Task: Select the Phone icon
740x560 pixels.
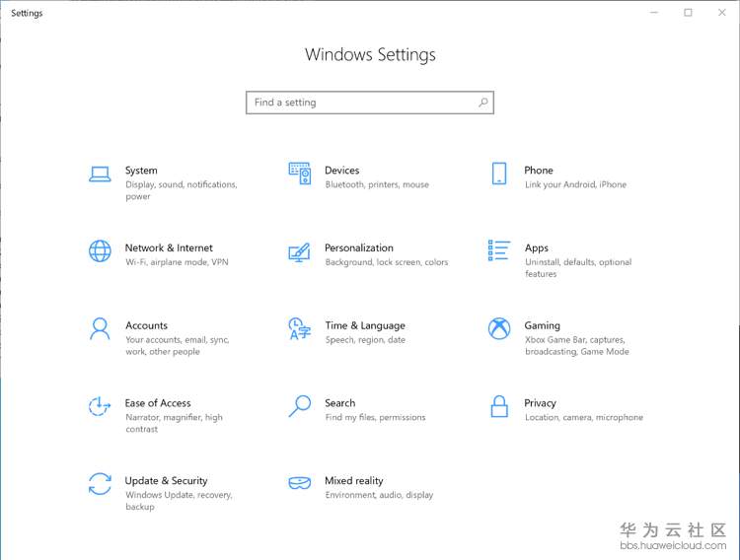Action: (499, 174)
